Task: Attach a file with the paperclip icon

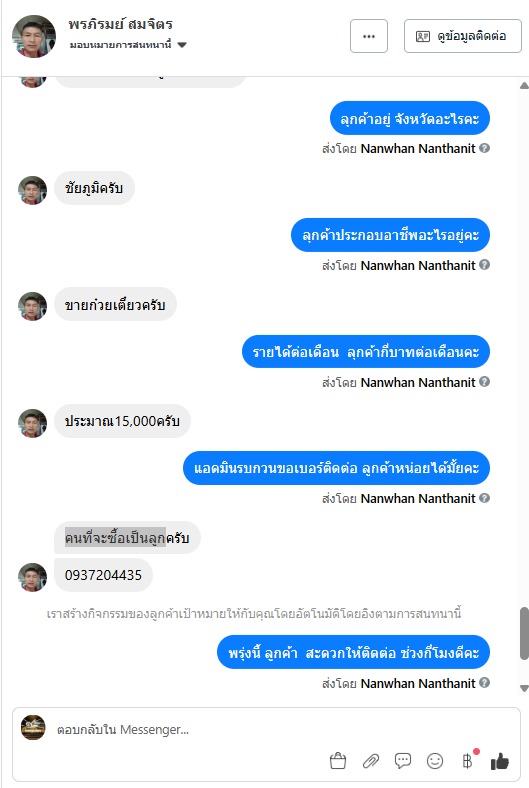Action: (371, 761)
